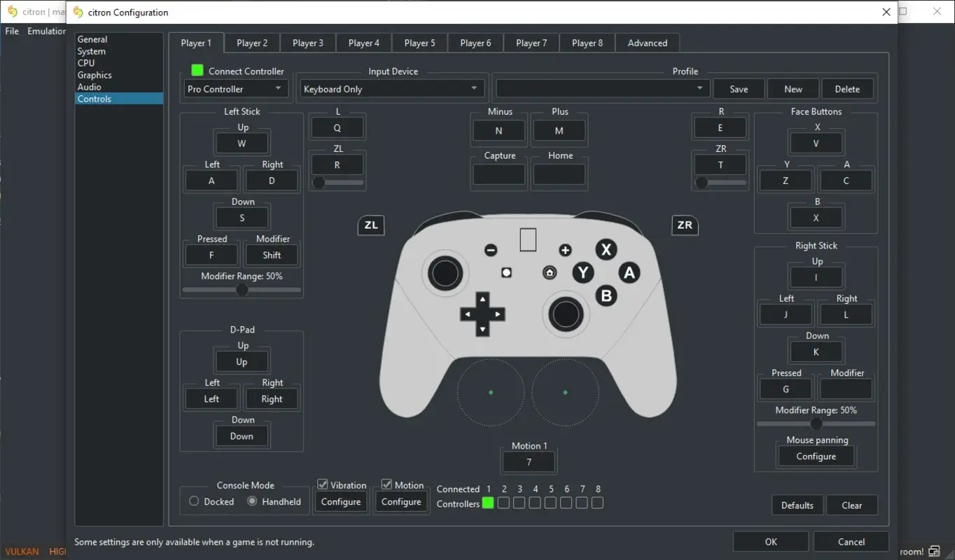Open the Profile selection dropdown

pyautogui.click(x=600, y=88)
